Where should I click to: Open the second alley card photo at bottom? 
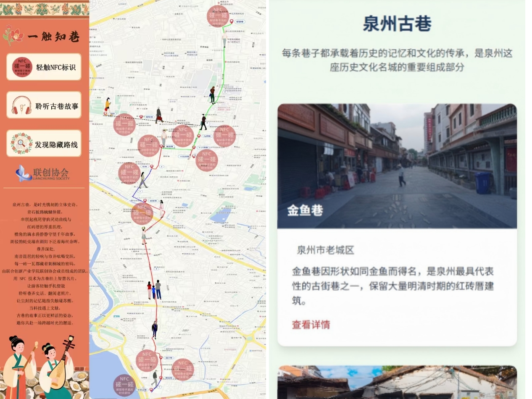point(397,382)
